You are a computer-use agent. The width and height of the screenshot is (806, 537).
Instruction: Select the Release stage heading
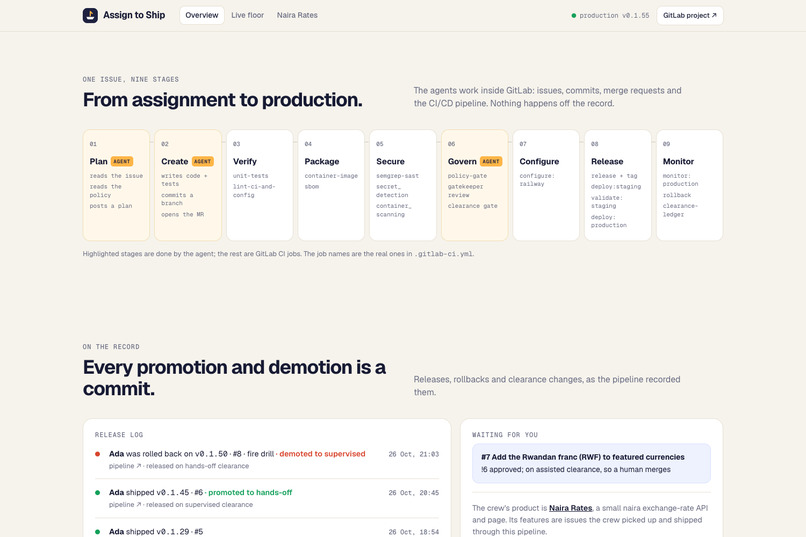tap(607, 161)
